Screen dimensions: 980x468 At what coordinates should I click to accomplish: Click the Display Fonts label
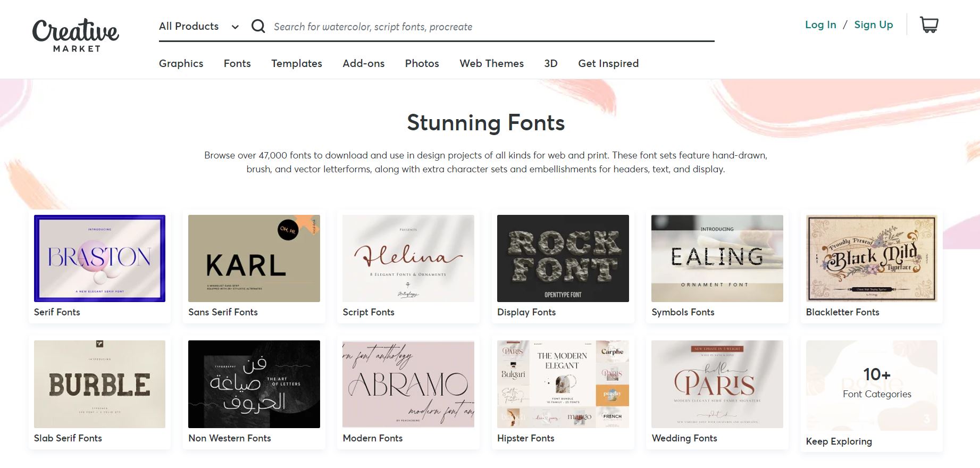(526, 312)
